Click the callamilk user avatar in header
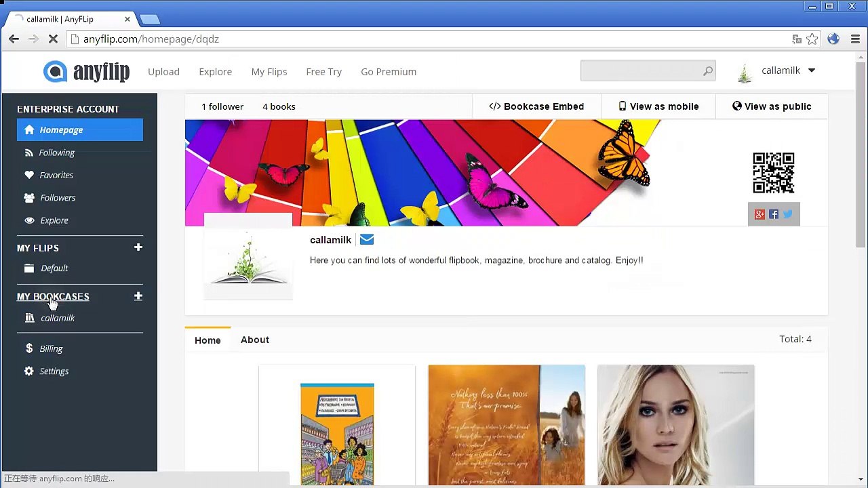The height and width of the screenshot is (488, 868). coord(745,73)
